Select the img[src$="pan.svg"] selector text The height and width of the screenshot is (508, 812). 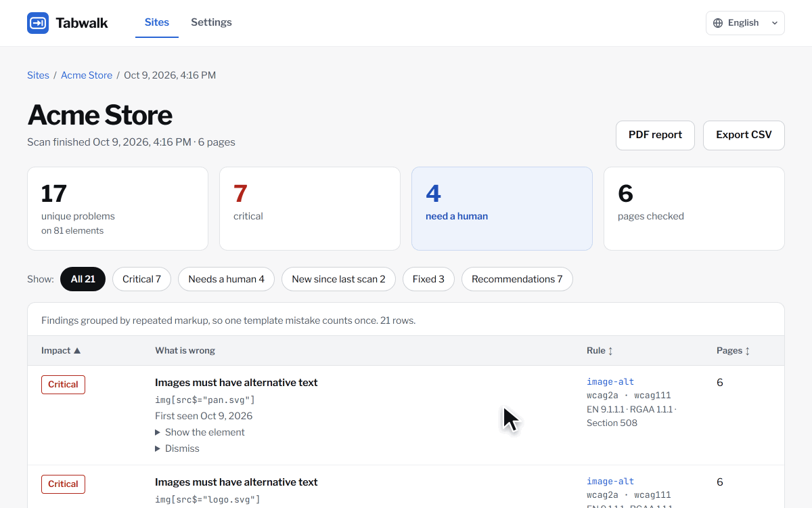click(205, 400)
